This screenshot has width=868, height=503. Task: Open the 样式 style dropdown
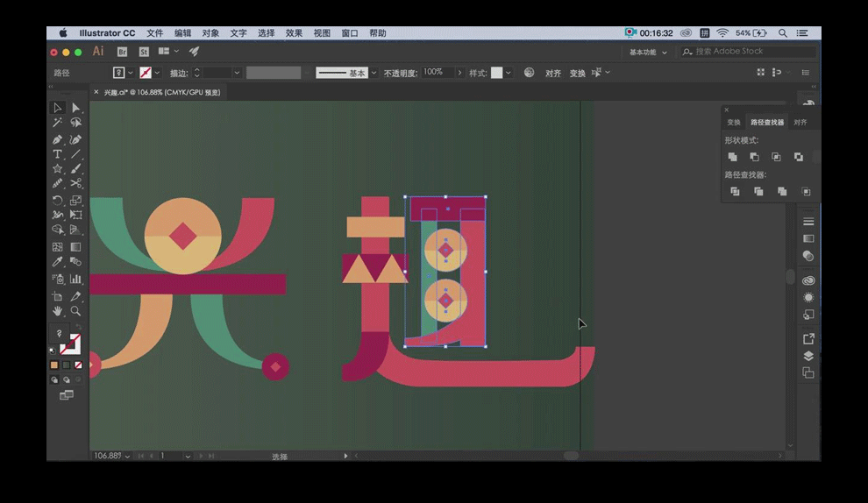509,73
